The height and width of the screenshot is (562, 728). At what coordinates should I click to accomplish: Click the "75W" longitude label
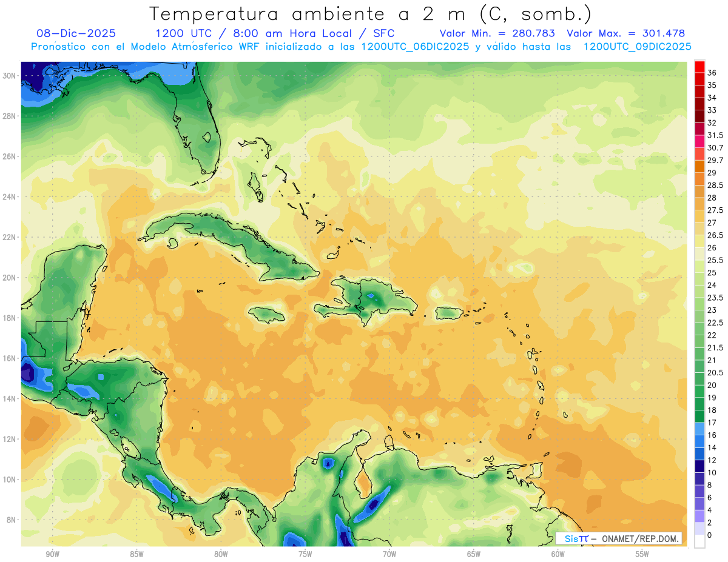[x=305, y=554]
